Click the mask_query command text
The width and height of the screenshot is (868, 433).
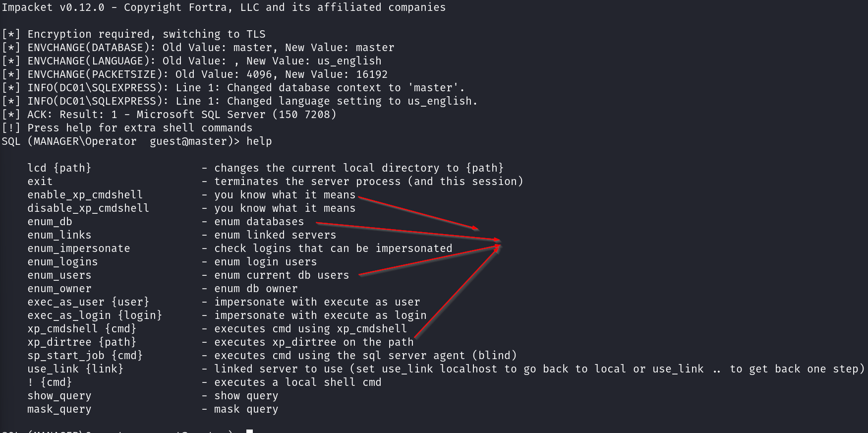[59, 409]
